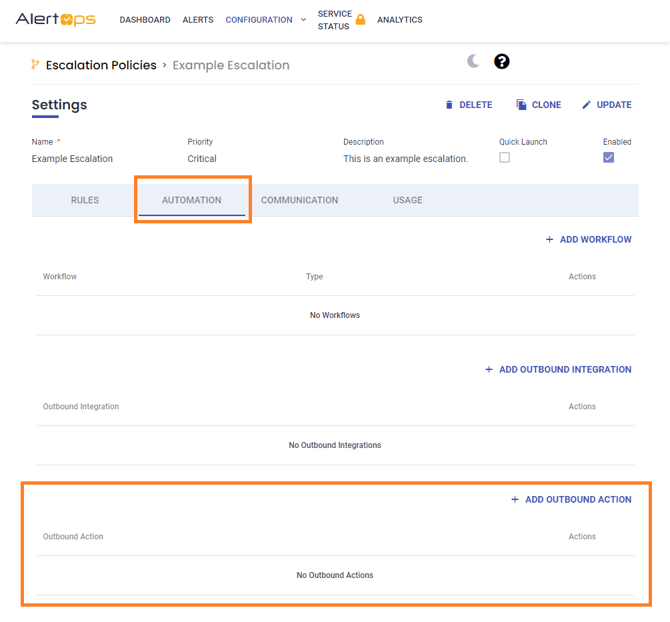Click the AlertOps logo
The height and width of the screenshot is (622, 670).
[55, 20]
